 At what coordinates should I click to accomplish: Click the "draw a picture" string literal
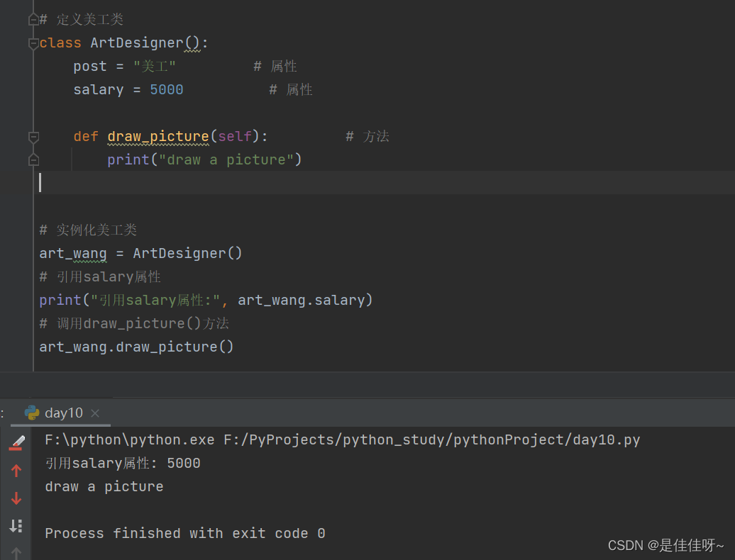click(226, 159)
